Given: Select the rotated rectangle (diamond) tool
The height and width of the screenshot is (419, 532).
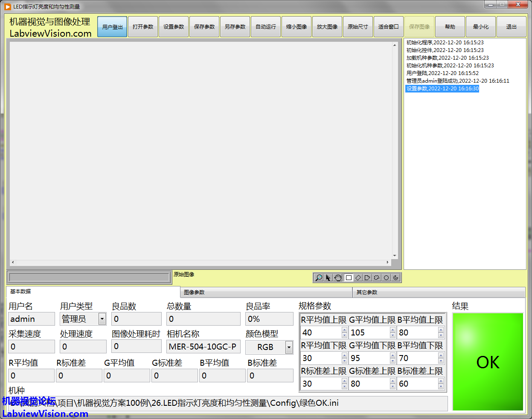Looking at the screenshot, I should click(x=358, y=278).
